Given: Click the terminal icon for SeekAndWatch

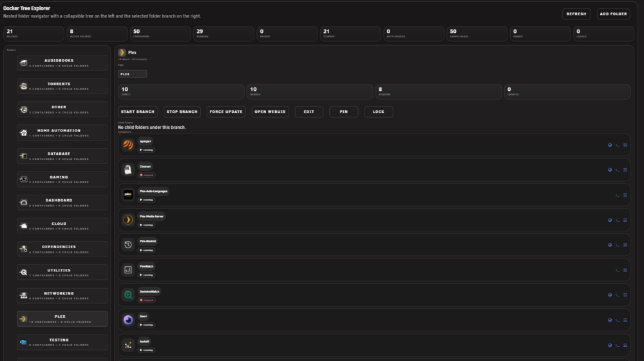Looking at the screenshot, I should coord(618,295).
